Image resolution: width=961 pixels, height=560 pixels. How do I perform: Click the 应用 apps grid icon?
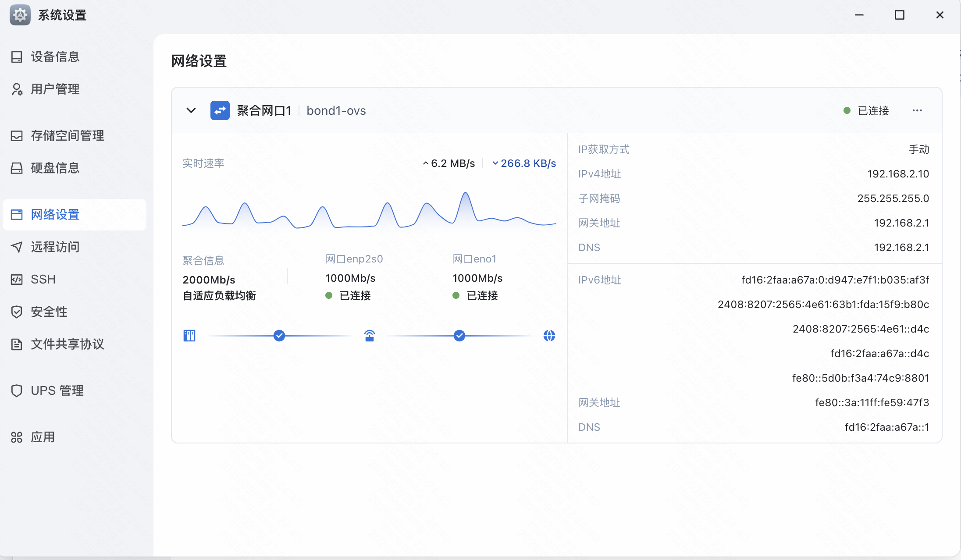point(17,437)
